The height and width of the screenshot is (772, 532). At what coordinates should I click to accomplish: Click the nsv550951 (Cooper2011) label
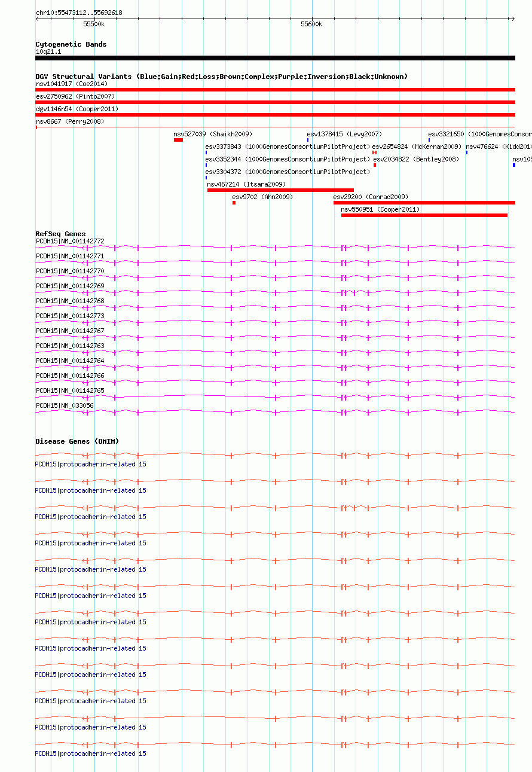(x=381, y=209)
